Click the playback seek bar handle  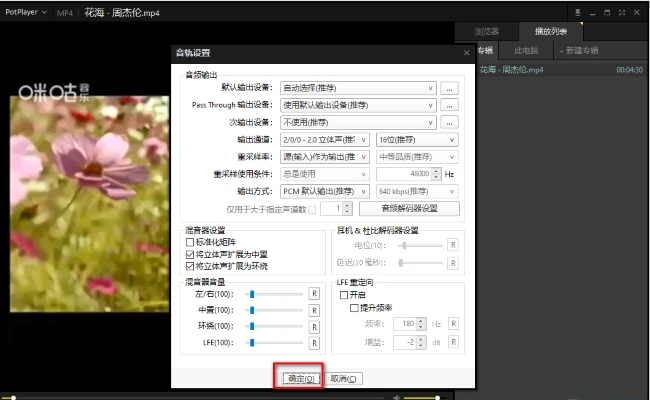coord(13,398)
